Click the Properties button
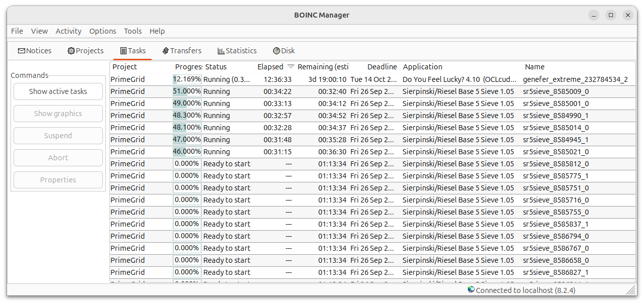The width and height of the screenshot is (644, 304). tap(58, 179)
